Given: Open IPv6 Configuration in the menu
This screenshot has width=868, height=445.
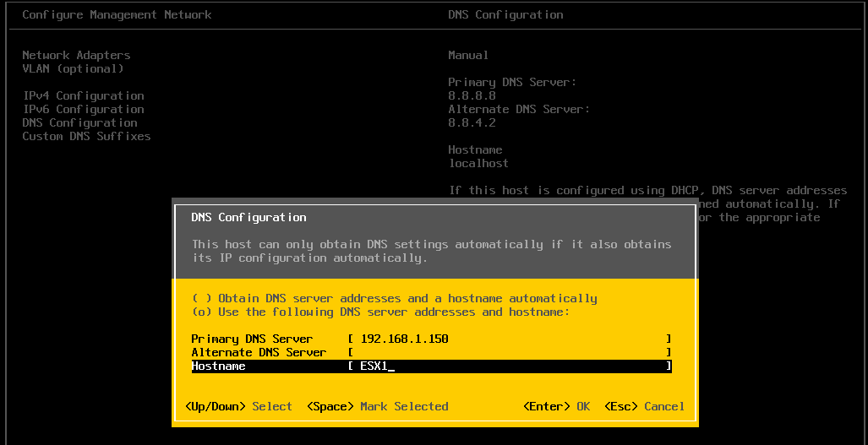Looking at the screenshot, I should pyautogui.click(x=83, y=109).
